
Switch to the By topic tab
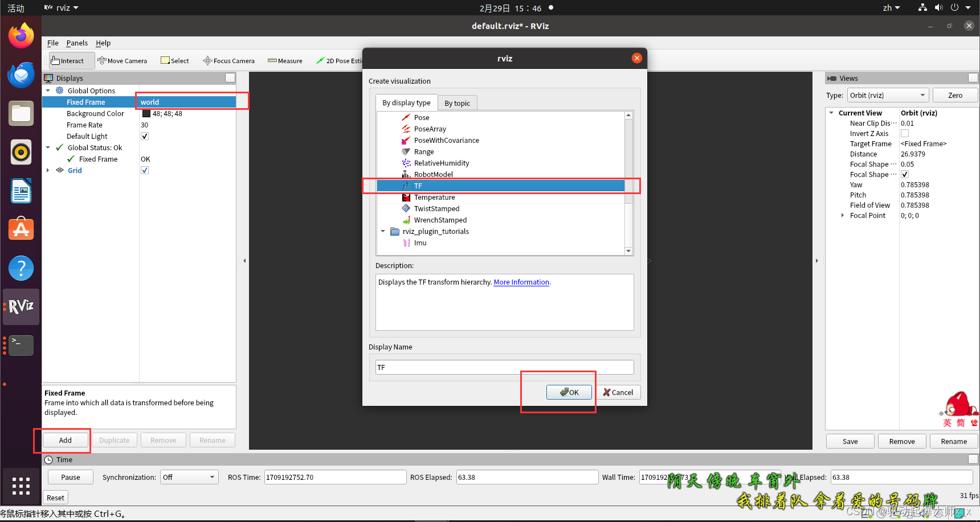(x=458, y=102)
